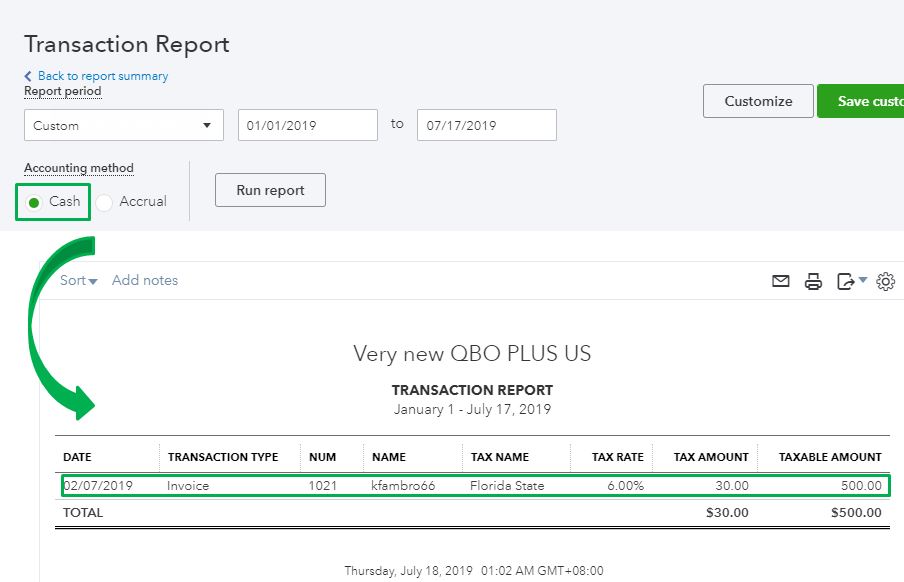Image resolution: width=904 pixels, height=582 pixels.
Task: Print the transaction report
Action: (813, 281)
